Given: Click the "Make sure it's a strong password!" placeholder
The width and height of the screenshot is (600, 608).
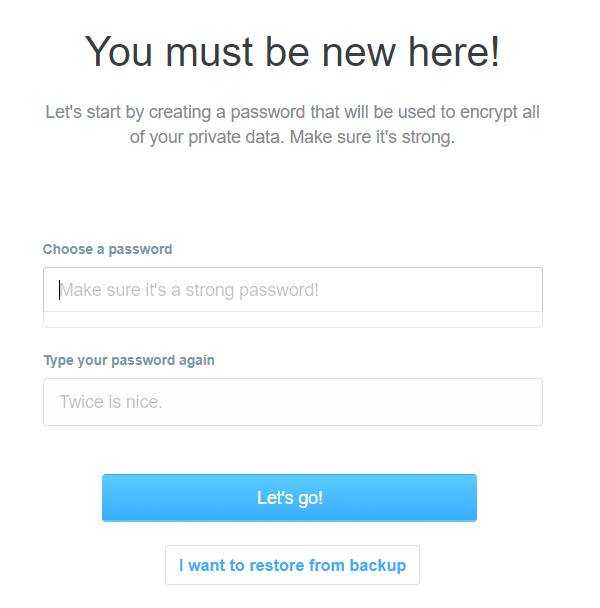Looking at the screenshot, I should [x=189, y=290].
